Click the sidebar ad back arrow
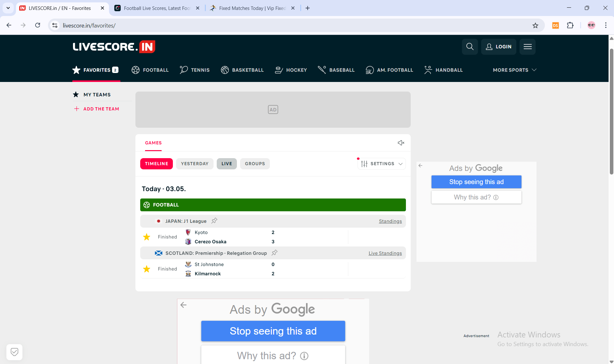614x364 pixels. [x=420, y=166]
